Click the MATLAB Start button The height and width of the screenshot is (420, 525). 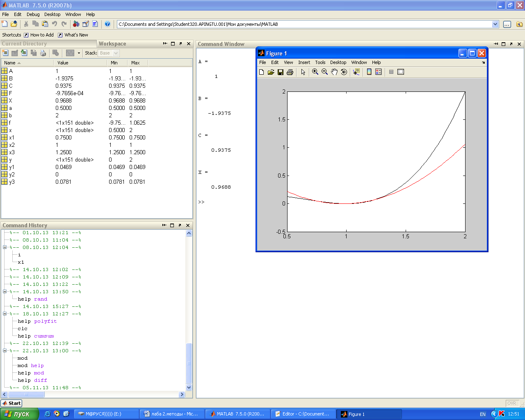click(x=11, y=403)
